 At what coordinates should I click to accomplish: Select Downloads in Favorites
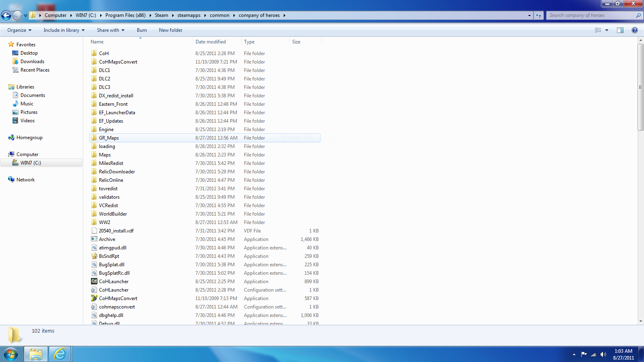pyautogui.click(x=32, y=62)
